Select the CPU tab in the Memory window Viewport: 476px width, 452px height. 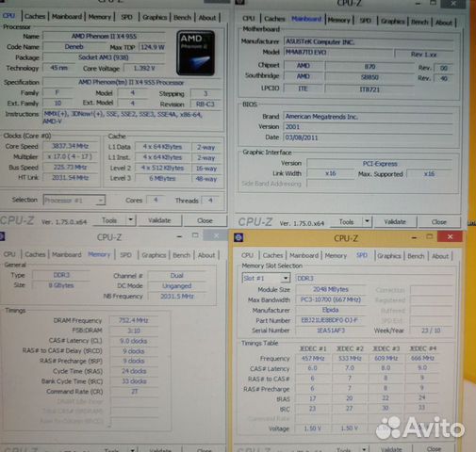point(9,254)
